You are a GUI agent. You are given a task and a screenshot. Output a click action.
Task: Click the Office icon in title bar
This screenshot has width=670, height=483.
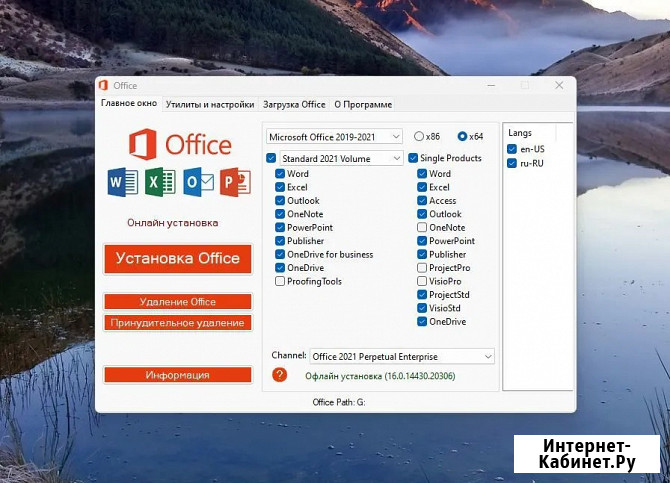click(x=103, y=85)
